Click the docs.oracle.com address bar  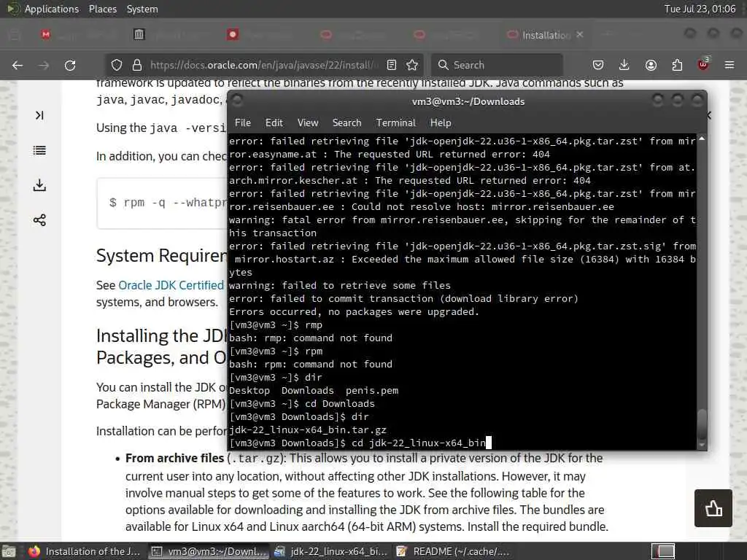(264, 65)
